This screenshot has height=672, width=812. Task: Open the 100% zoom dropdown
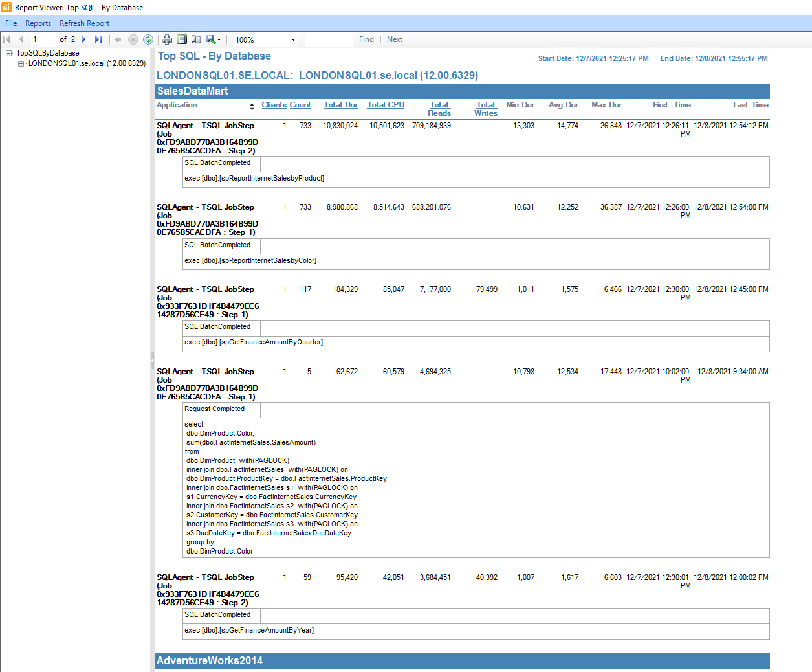pyautogui.click(x=293, y=39)
